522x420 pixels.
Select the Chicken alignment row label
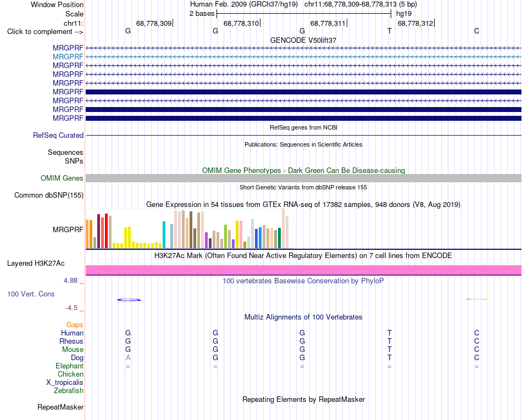tap(70, 374)
